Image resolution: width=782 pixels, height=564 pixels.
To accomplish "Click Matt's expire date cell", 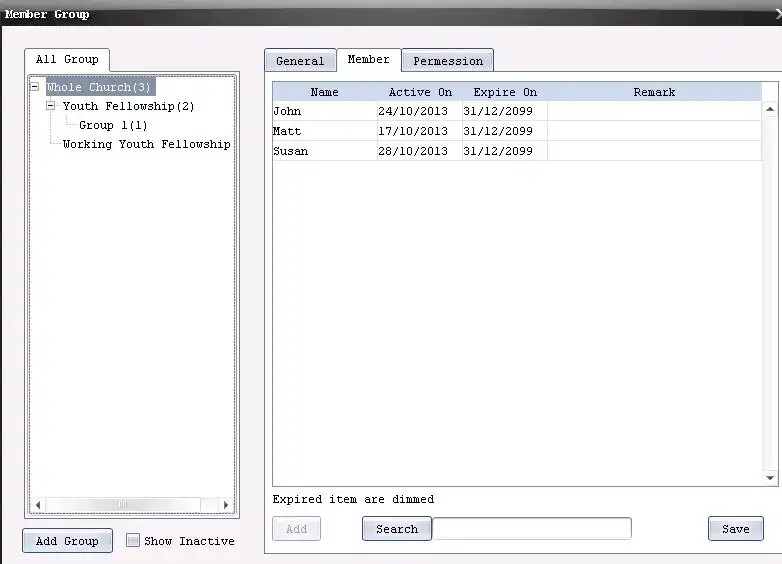I will pos(505,131).
